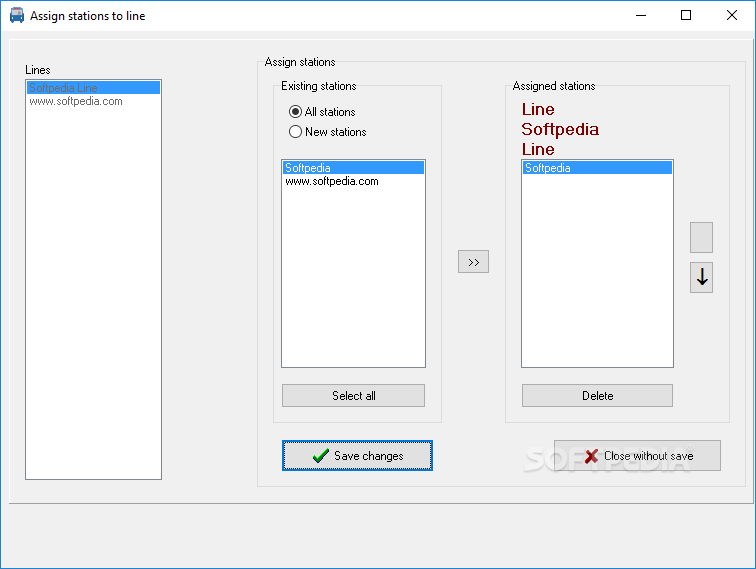The width and height of the screenshot is (756, 569).
Task: Click Close without save button
Action: 637,456
